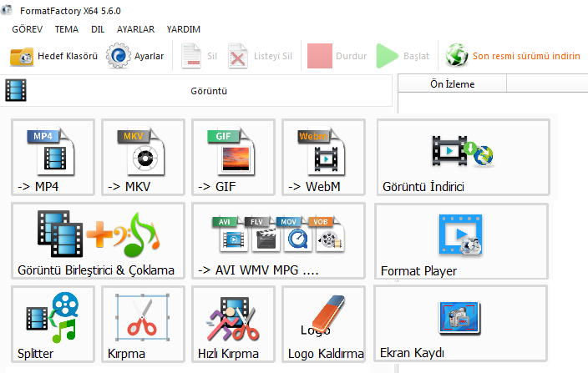Open the AYARLAR menu
The height and width of the screenshot is (373, 588).
(136, 29)
